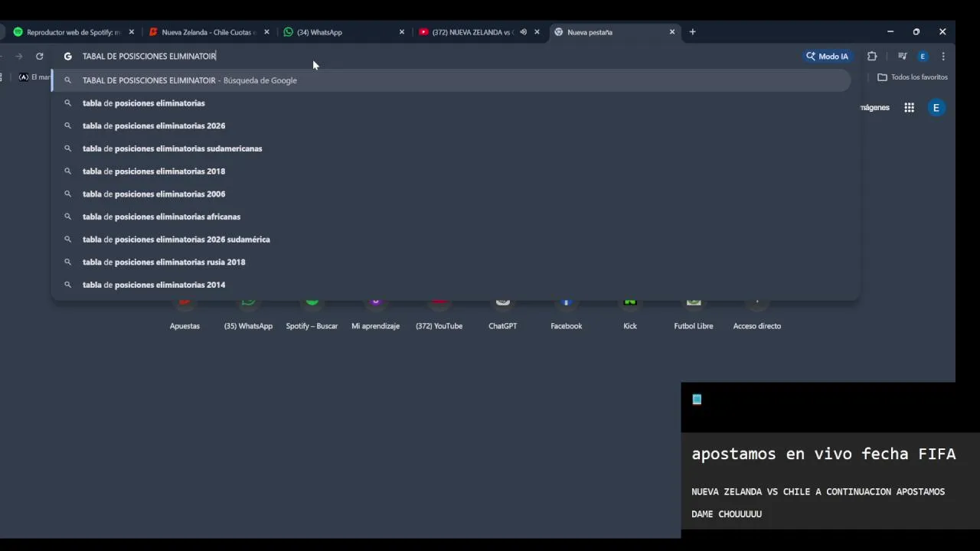Screen dimensions: 980x551
Task: Open (35) WhatsApp shortcut
Action: 248,315
